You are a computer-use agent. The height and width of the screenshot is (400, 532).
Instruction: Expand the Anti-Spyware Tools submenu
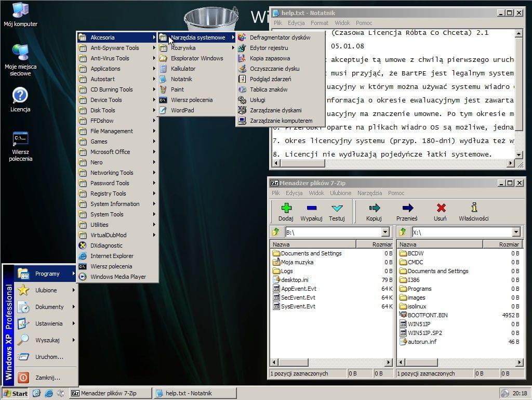pyautogui.click(x=117, y=48)
